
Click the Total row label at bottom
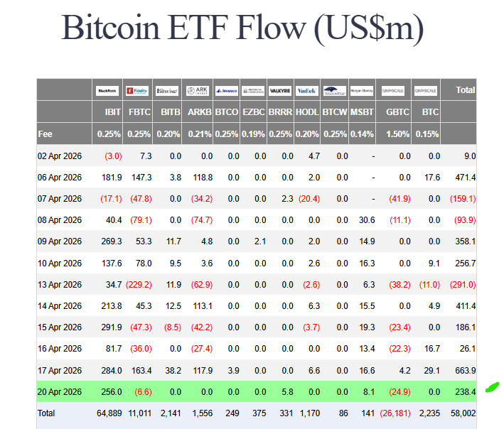(48, 413)
